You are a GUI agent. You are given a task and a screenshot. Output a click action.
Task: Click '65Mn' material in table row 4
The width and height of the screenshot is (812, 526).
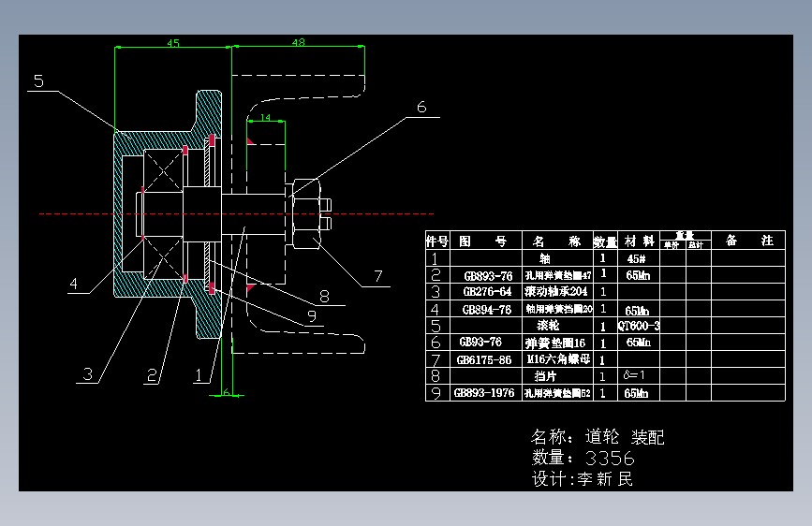pyautogui.click(x=637, y=311)
